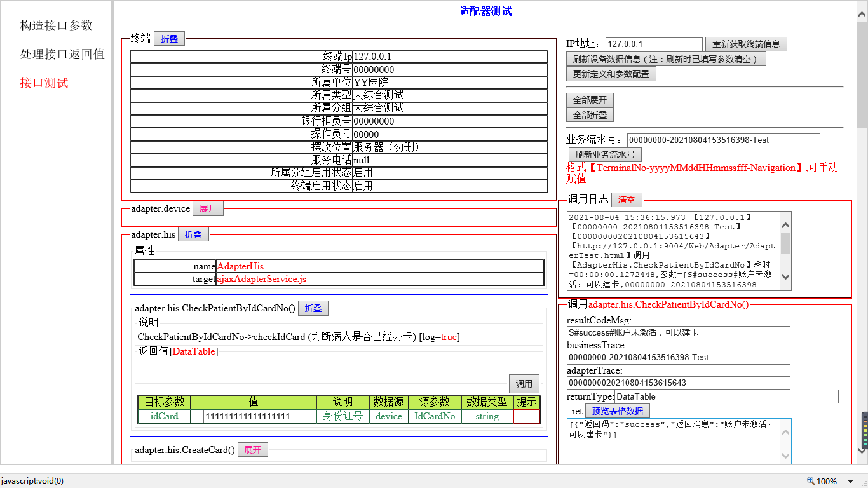Click the 数据类型 column header
The image size is (868, 488).
pyautogui.click(x=487, y=402)
